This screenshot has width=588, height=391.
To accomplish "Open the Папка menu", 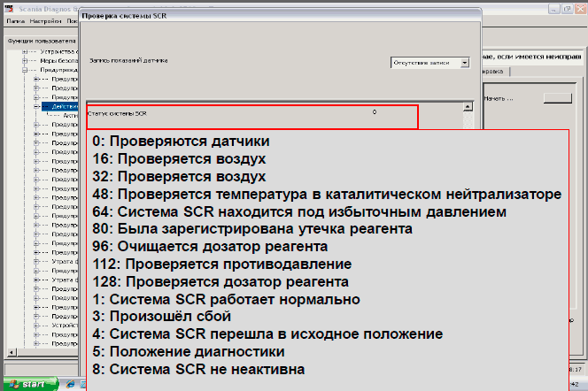I will [15, 20].
